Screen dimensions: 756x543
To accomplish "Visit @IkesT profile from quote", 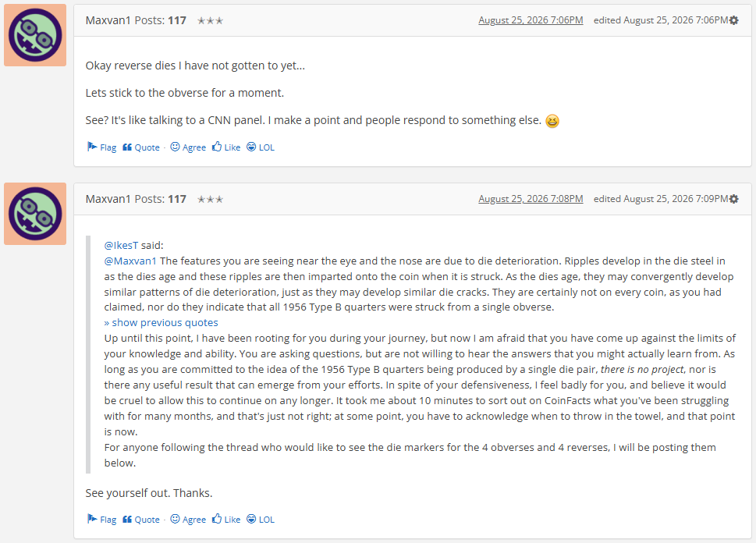I will point(121,245).
